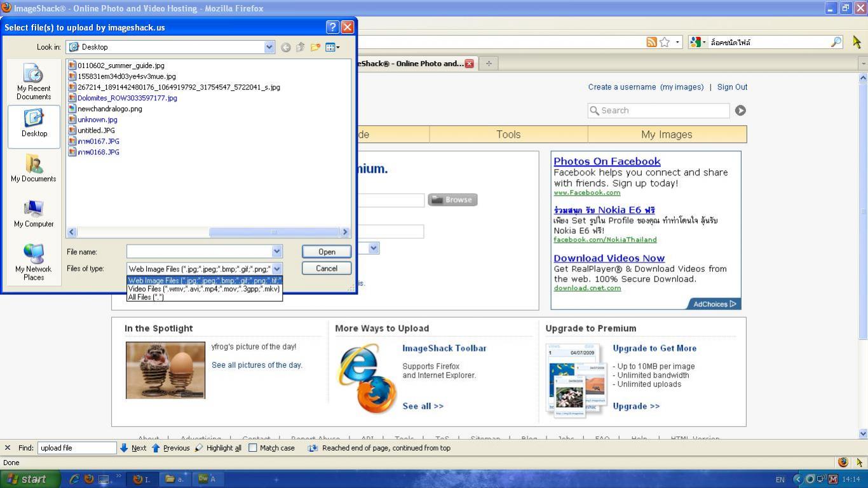
Task: Choose Web Image Files filter option
Action: pyautogui.click(x=204, y=280)
